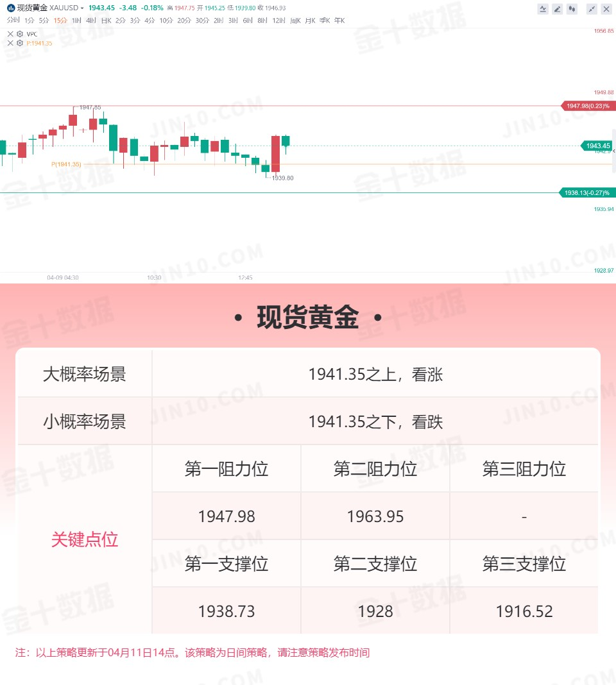616x685 pixels.
Task: Open settings gear for VPC indicator
Action: pos(20,33)
